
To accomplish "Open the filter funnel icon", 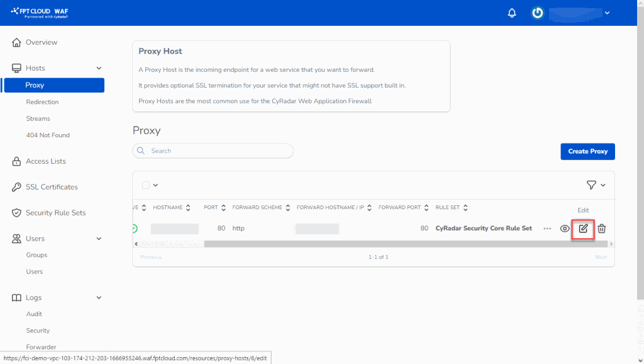I will [591, 185].
